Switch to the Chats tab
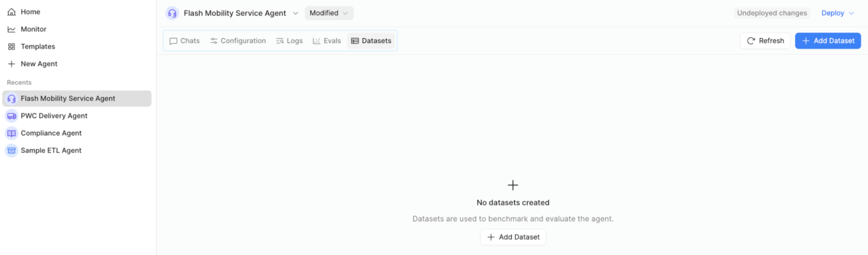Image resolution: width=868 pixels, height=255 pixels. point(185,41)
